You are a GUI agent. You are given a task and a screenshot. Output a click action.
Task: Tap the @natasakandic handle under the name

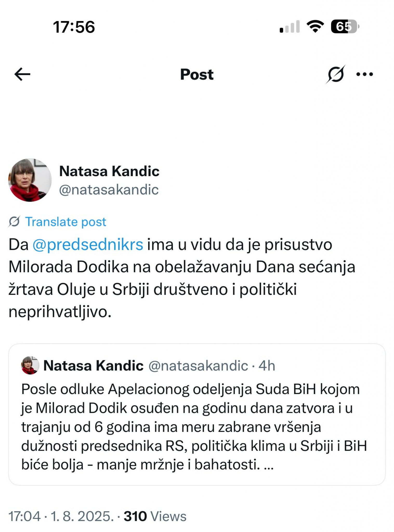(x=108, y=190)
